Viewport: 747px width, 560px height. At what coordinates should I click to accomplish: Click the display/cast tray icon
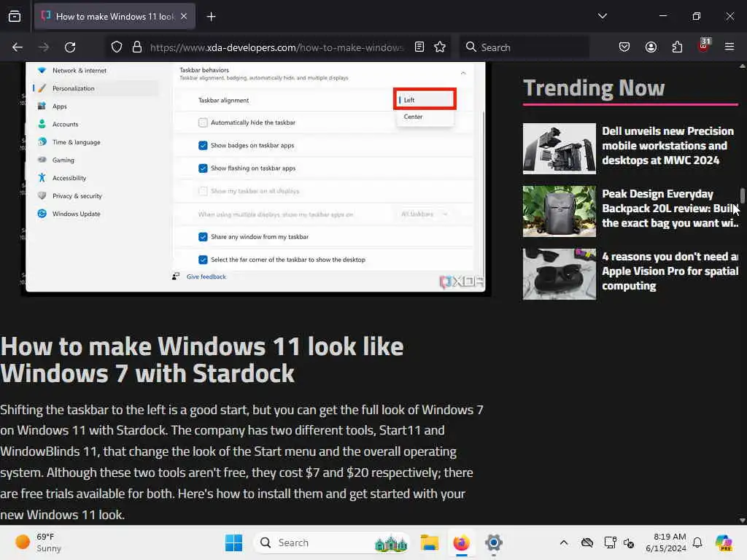pos(610,542)
